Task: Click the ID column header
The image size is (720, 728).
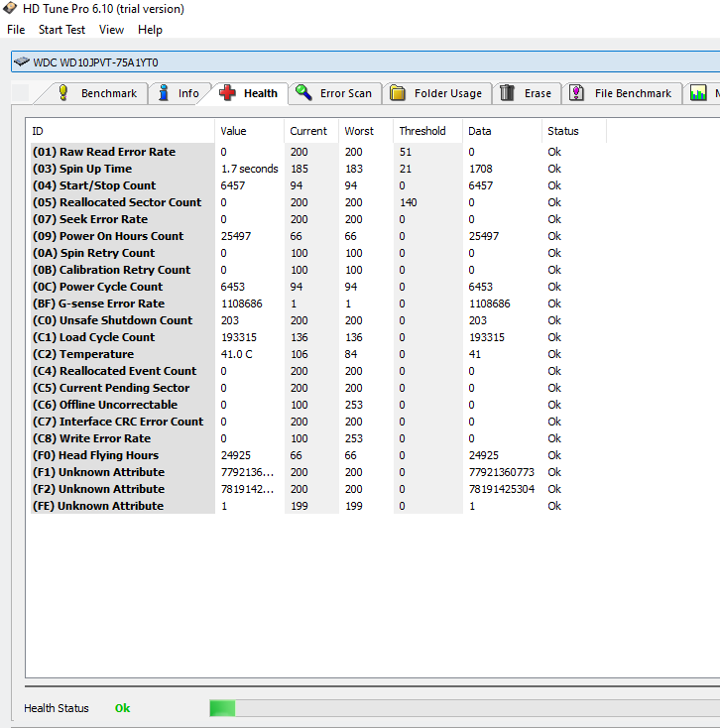Action: point(120,131)
